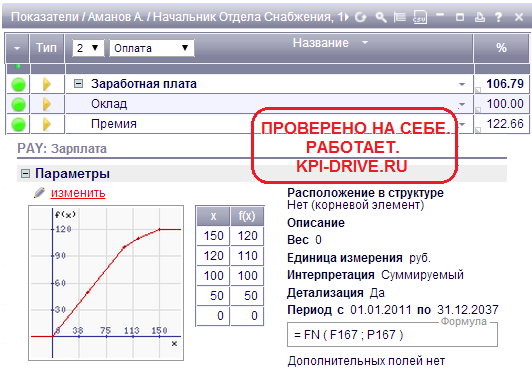The height and width of the screenshot is (369, 532).
Task: Click the x column header in function table
Action: [x=213, y=216]
